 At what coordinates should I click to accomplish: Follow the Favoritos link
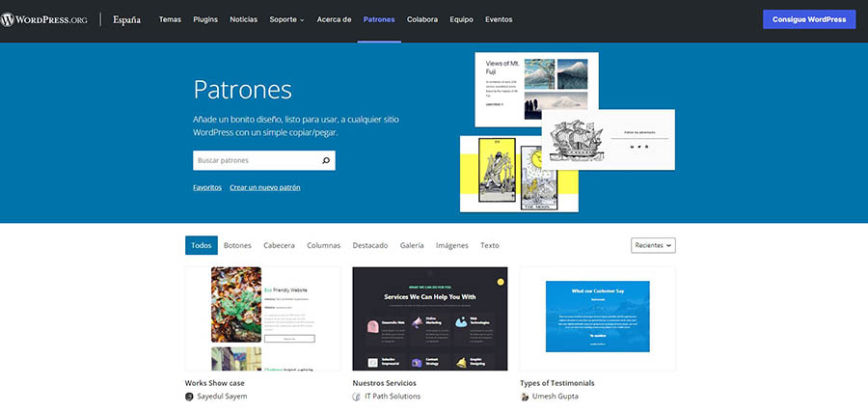point(207,187)
